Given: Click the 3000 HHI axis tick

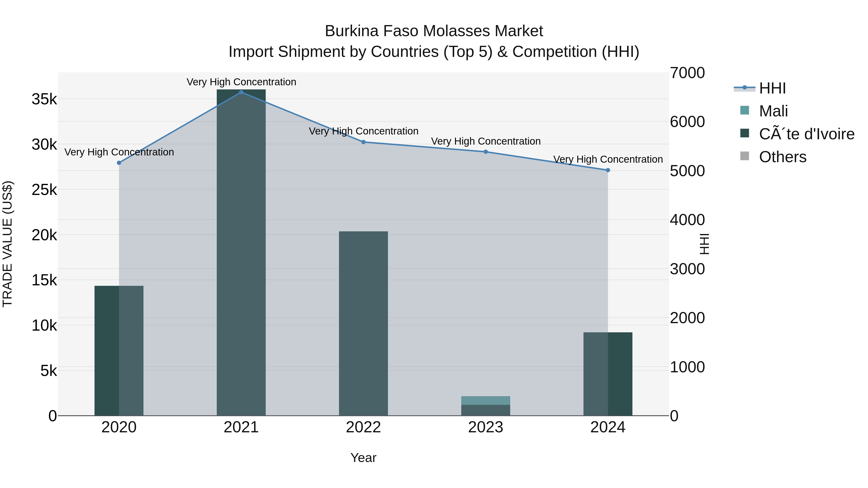Looking at the screenshot, I should point(687,269).
